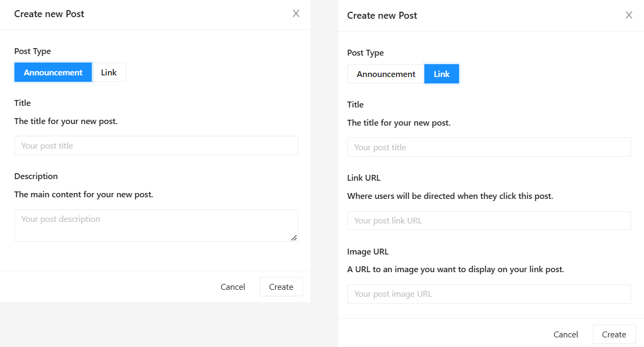The height and width of the screenshot is (347, 644).
Task: Select the highlighted Link option in right dialog
Action: tap(441, 74)
